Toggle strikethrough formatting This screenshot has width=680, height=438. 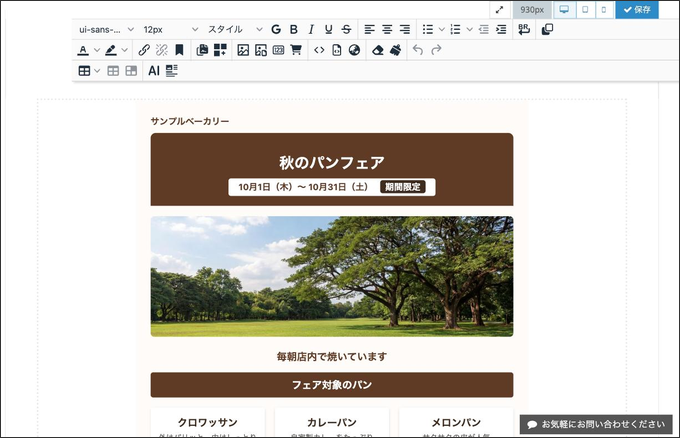(346, 29)
